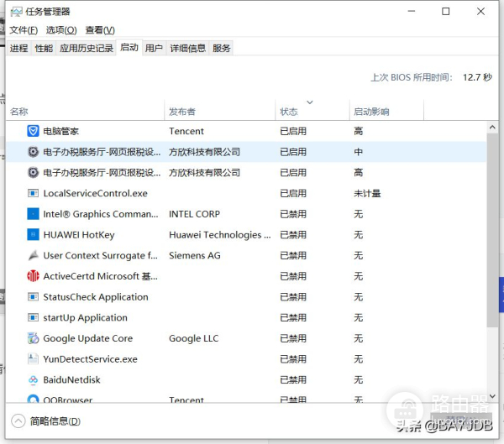
Task: Click publisher INTEL CORP
Action: click(x=194, y=214)
